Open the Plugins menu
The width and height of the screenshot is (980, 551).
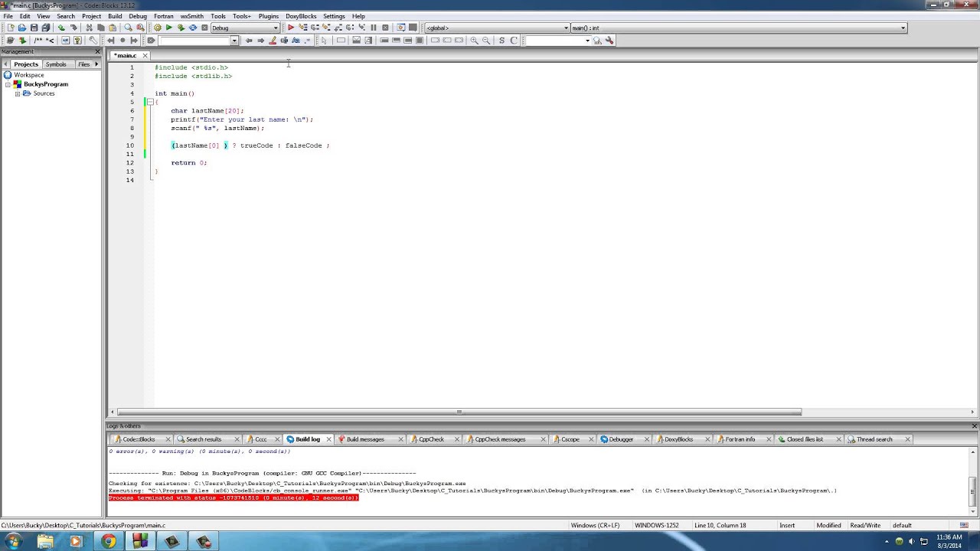(x=268, y=16)
